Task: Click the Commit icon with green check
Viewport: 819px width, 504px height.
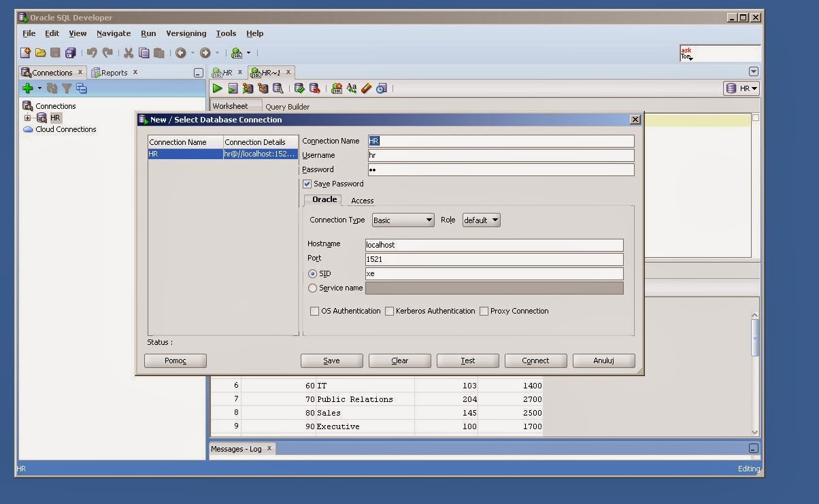Action: click(299, 88)
